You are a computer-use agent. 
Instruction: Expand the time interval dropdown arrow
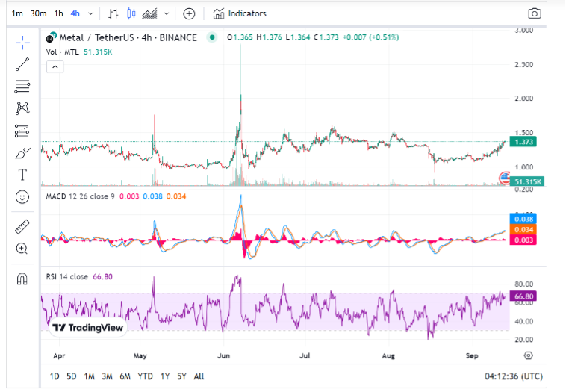(x=91, y=13)
